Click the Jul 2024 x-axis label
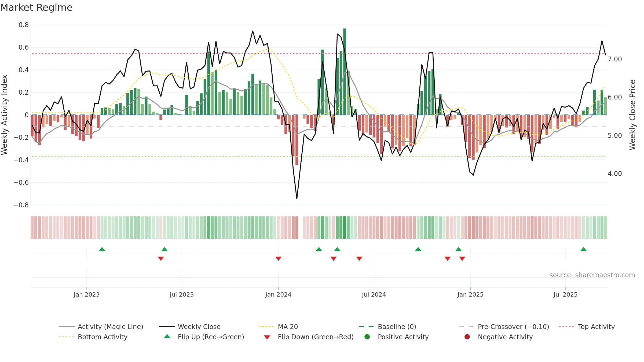The width and height of the screenshot is (644, 362). [x=374, y=294]
